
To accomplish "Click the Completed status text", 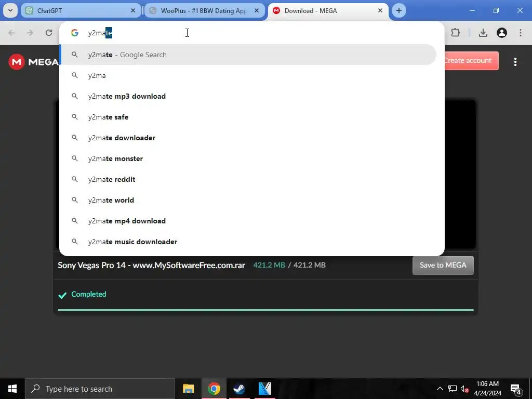I will [88, 294].
